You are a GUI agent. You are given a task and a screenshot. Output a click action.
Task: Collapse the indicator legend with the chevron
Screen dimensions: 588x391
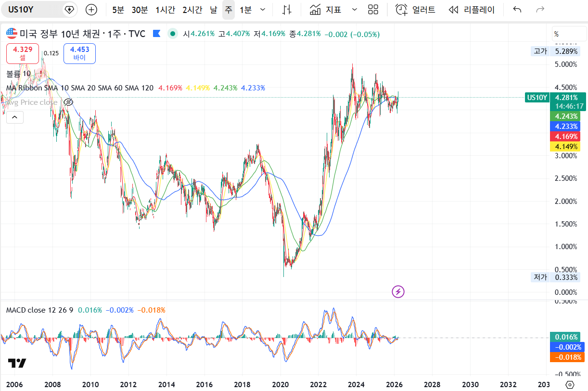[14, 117]
